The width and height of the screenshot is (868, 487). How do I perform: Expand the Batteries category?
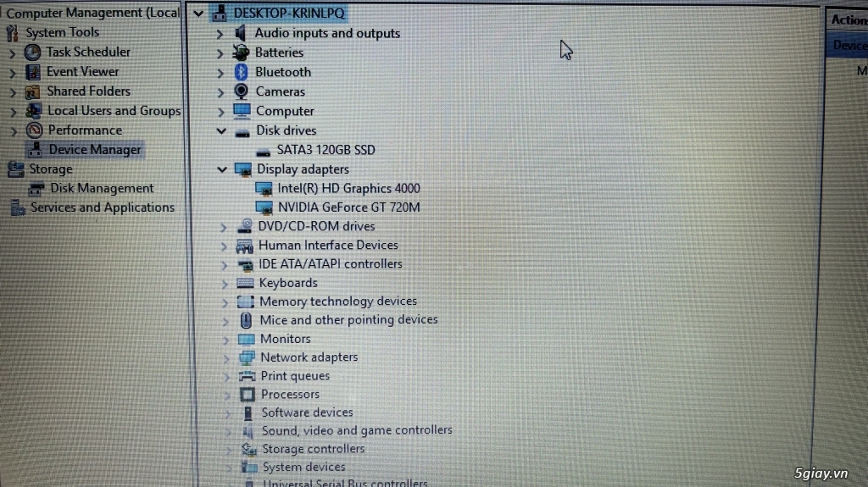[x=220, y=53]
